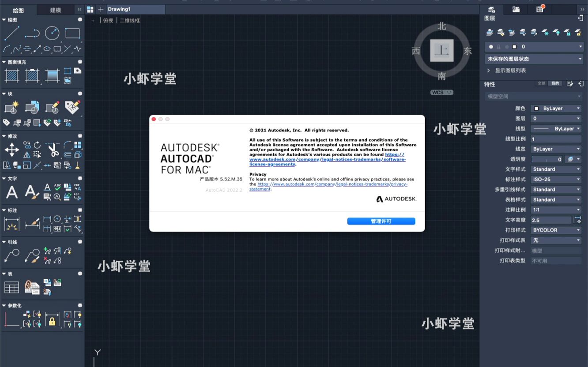Select the Move tool
Viewport: 588px width, 367px height.
11,150
